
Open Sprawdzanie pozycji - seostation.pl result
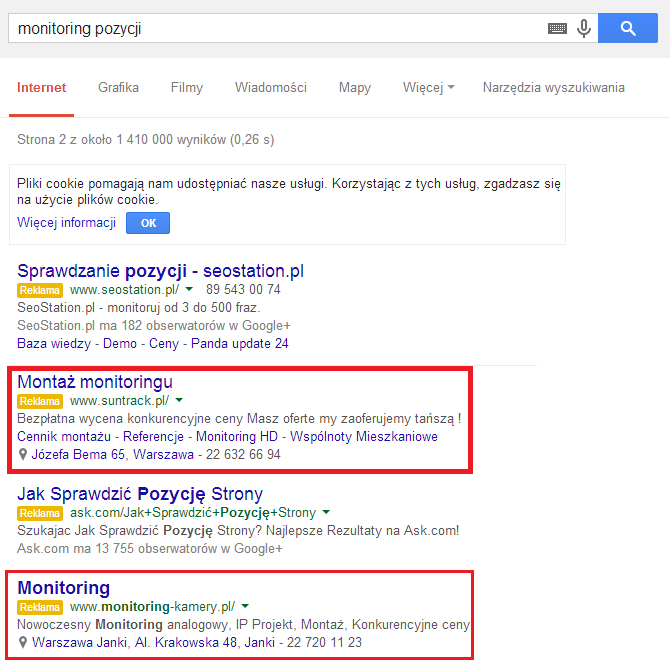(160, 271)
